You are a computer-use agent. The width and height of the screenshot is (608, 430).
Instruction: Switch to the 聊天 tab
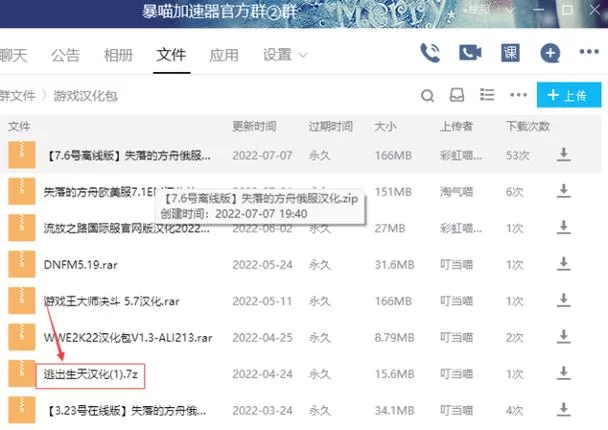point(14,55)
